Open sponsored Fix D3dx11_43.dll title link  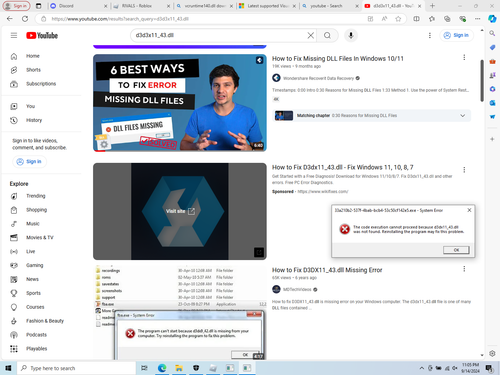coord(343,167)
